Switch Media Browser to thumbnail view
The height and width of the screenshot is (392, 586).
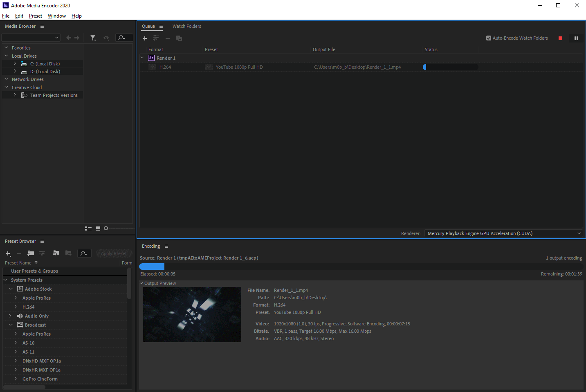tap(98, 228)
